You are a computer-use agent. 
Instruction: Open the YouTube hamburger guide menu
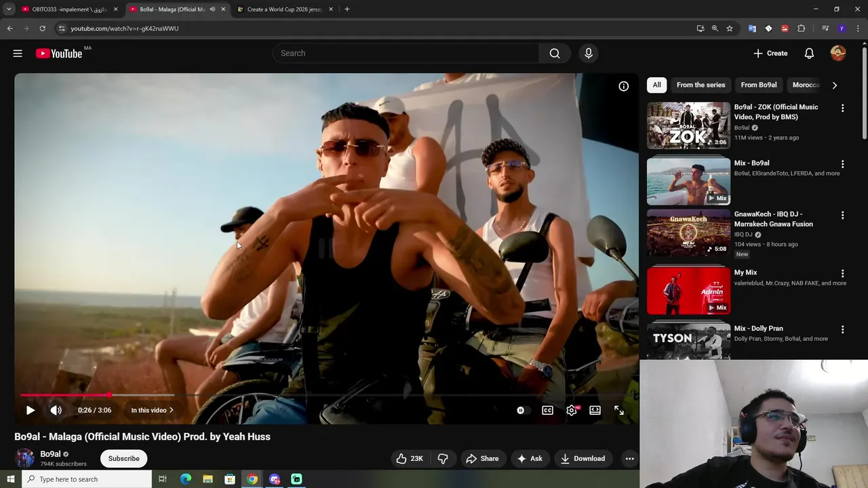[18, 53]
